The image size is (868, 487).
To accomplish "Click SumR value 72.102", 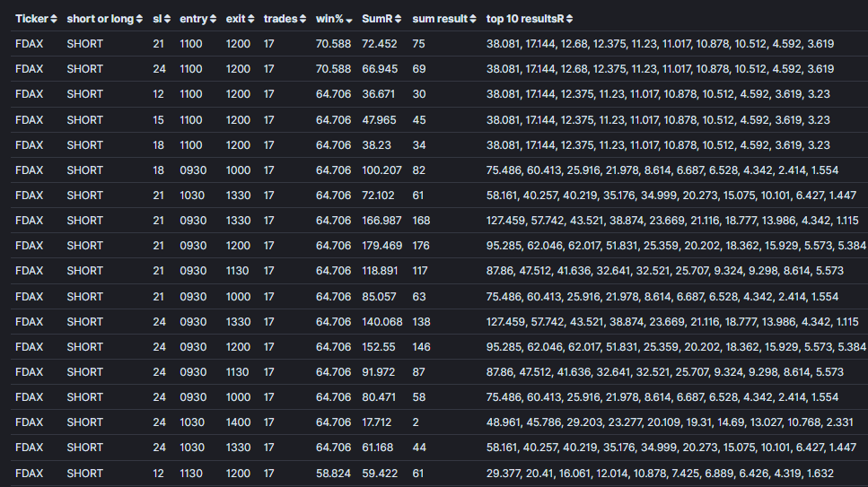I will (378, 196).
